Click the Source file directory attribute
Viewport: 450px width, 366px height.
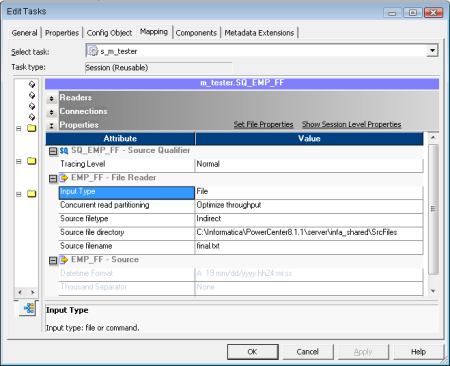point(127,233)
